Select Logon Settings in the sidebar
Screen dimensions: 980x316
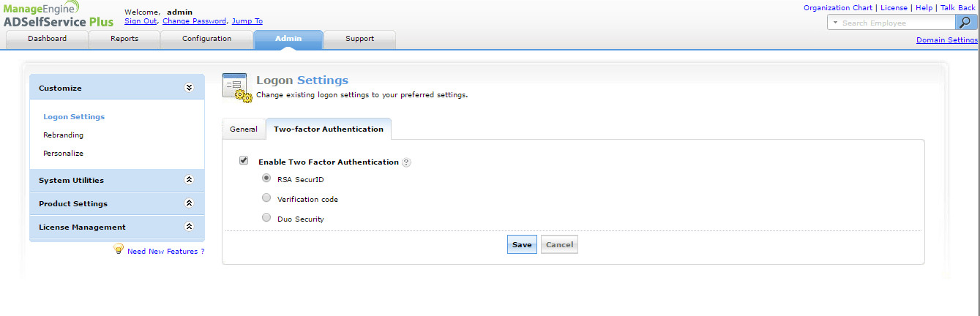[74, 116]
